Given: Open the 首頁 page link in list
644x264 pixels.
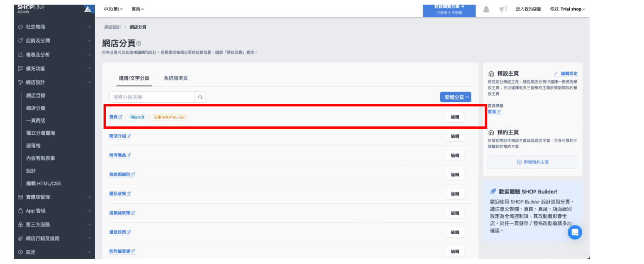Looking at the screenshot, I should (116, 117).
